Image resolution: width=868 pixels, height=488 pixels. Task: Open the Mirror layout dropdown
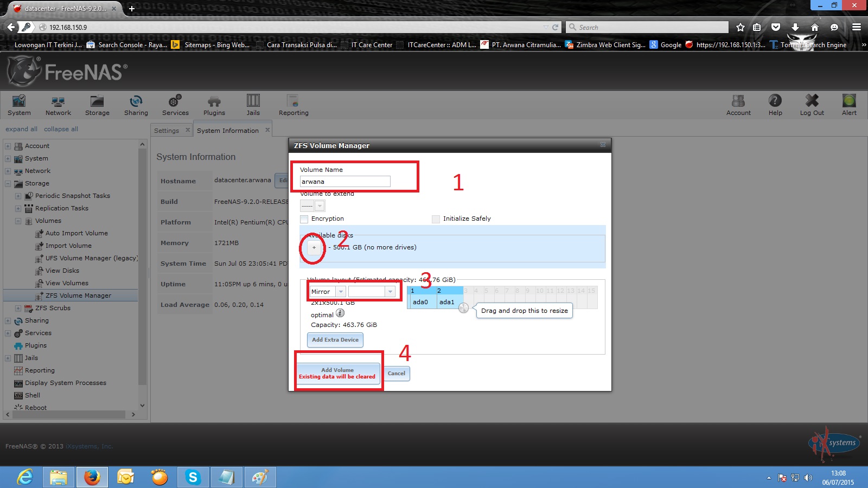click(328, 292)
